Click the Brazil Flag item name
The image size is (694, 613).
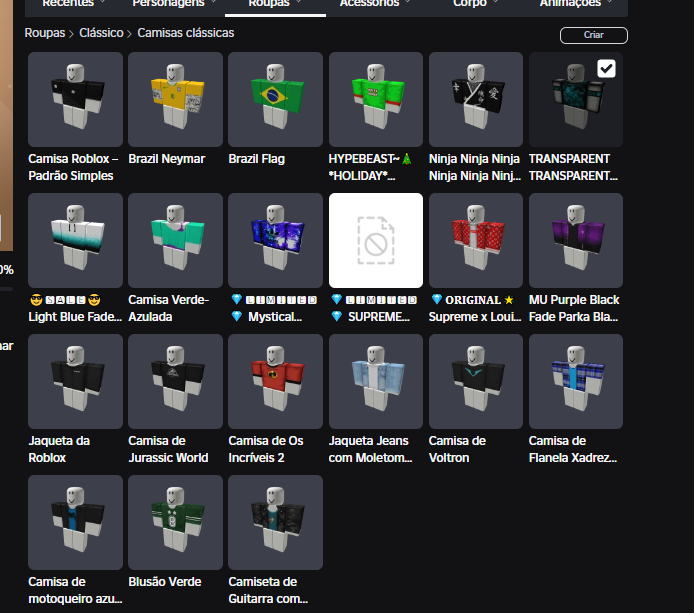pos(257,159)
